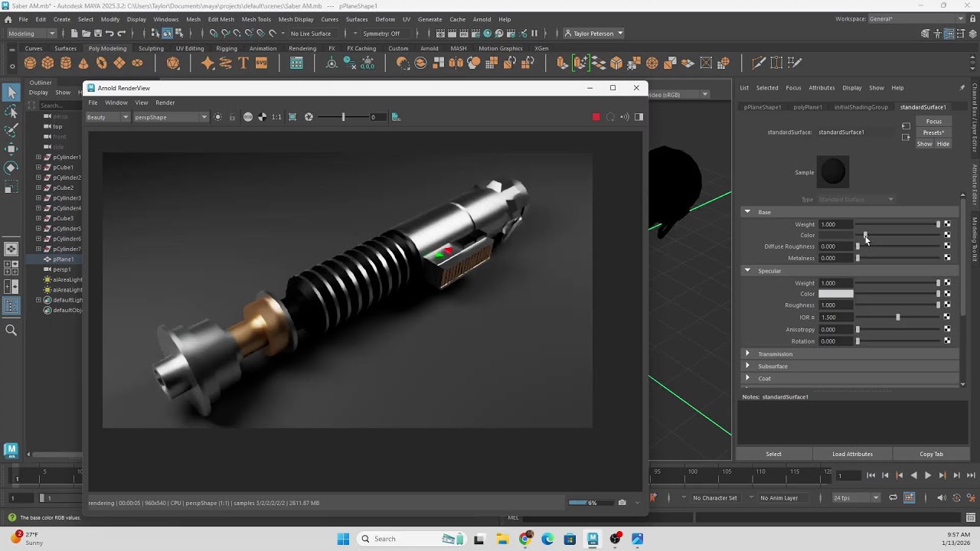Viewport: 980px width, 551px height.
Task: Click map button for Diffuse Roughness
Action: coord(947,246)
